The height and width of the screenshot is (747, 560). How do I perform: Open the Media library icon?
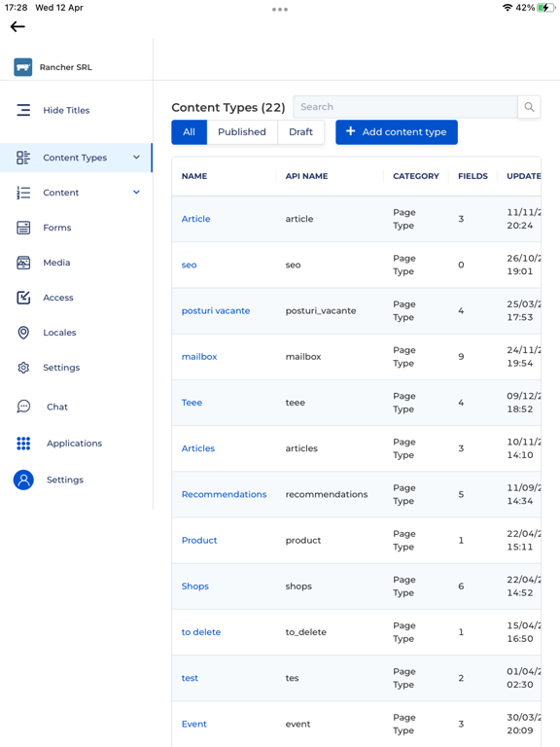tap(23, 263)
